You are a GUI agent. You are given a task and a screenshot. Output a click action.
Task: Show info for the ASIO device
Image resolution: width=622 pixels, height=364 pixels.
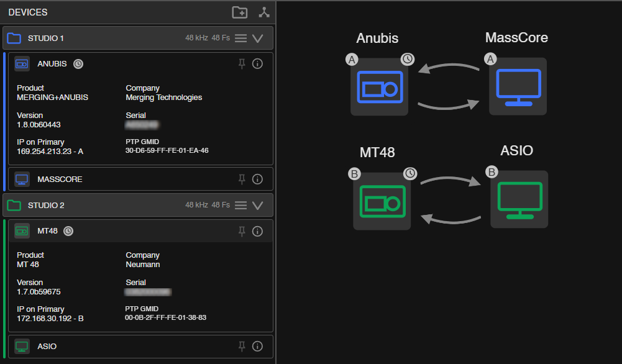point(257,346)
